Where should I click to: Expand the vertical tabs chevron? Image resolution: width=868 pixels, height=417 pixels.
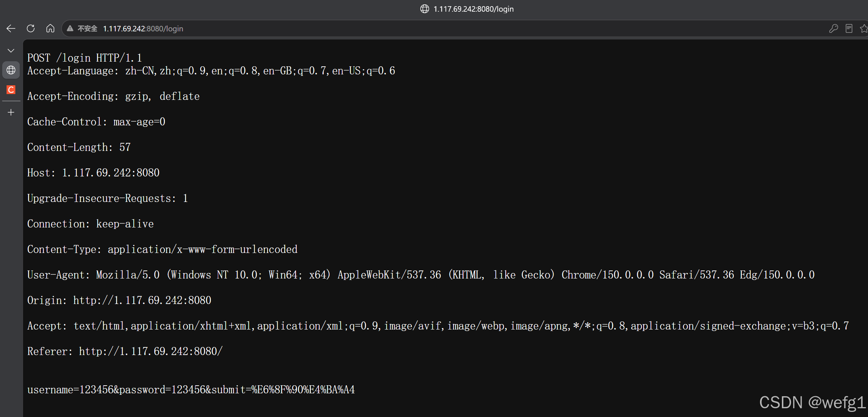(x=11, y=51)
